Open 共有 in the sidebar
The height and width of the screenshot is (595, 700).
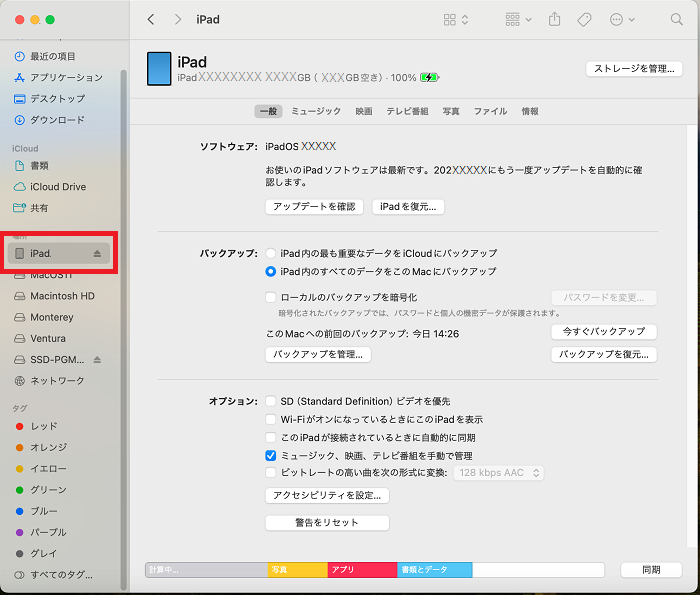coord(31,208)
